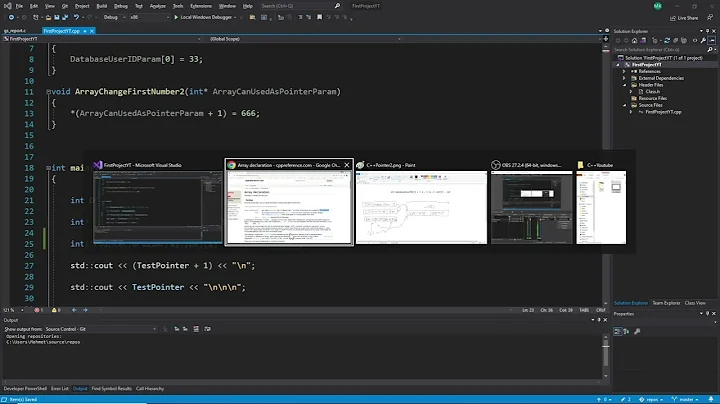Click the navigate backward toolbar icon
Screen dimensions: 720x404
[x=11, y=17]
